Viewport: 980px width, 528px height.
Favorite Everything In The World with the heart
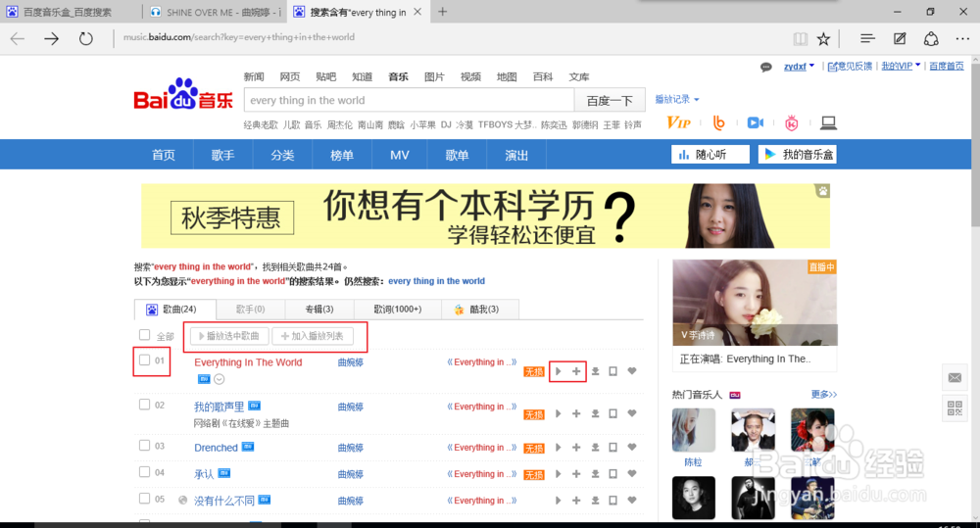click(x=632, y=371)
